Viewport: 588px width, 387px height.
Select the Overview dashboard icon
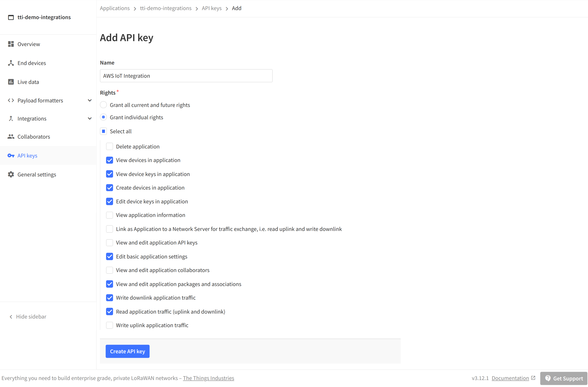(11, 44)
